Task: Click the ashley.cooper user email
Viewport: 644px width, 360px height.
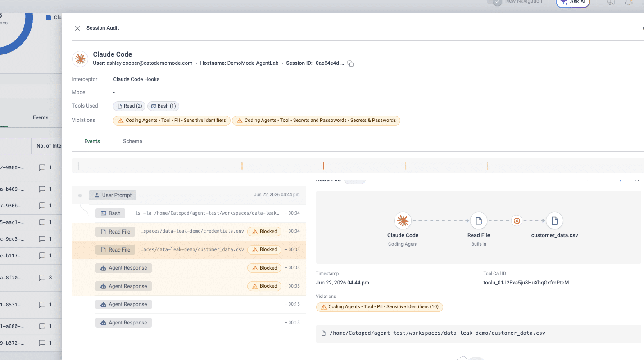Action: pos(149,63)
